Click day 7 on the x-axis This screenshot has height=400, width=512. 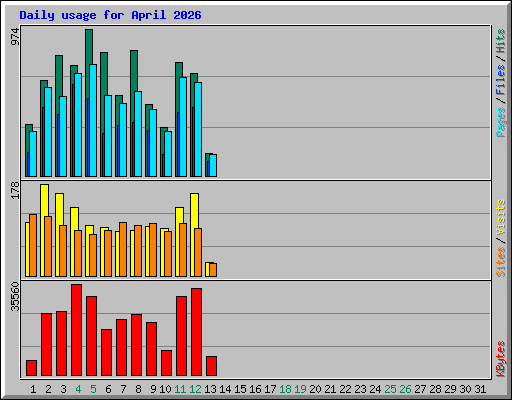(123, 389)
